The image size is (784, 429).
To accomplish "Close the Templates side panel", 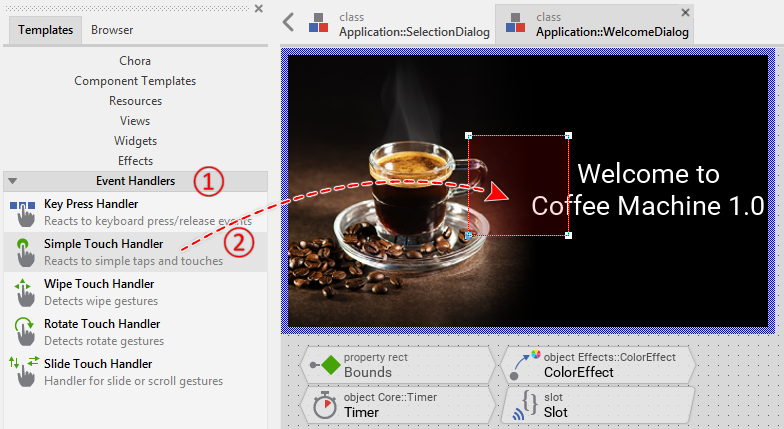I will (x=259, y=8).
